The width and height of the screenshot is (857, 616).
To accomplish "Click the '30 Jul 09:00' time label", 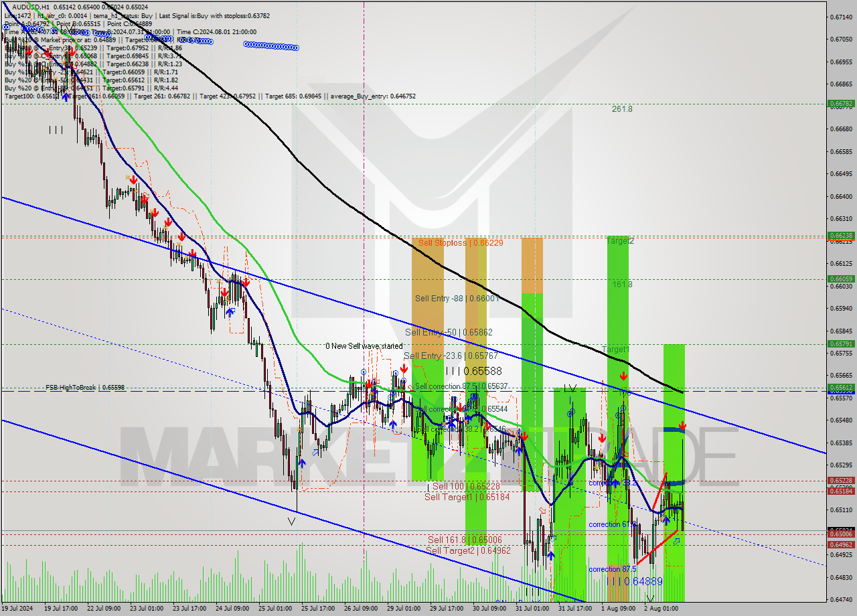I will click(x=489, y=609).
